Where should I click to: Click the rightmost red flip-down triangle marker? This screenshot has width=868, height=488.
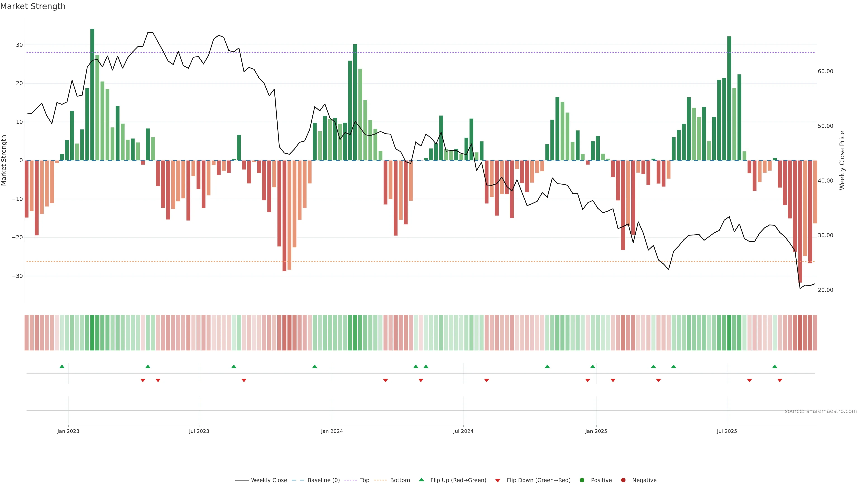click(x=780, y=380)
